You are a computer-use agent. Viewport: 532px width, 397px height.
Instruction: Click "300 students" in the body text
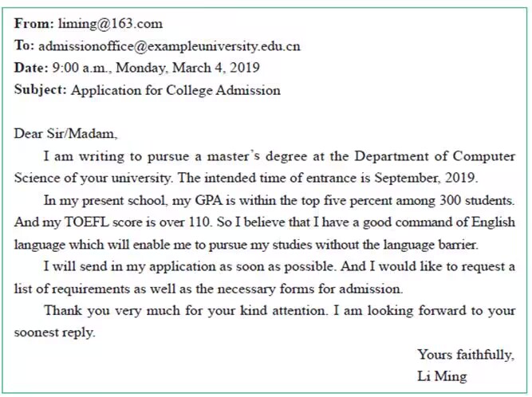coord(480,199)
